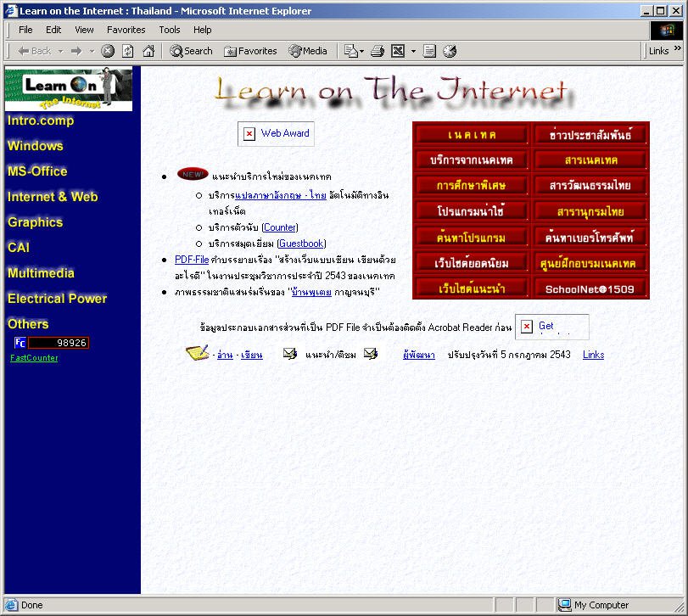
Task: Open the View menu
Action: coord(84,30)
